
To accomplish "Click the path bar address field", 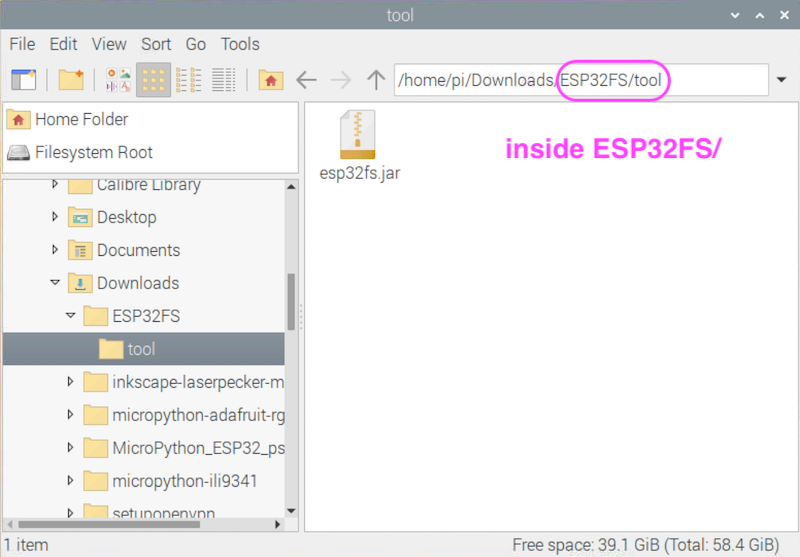I will (581, 80).
